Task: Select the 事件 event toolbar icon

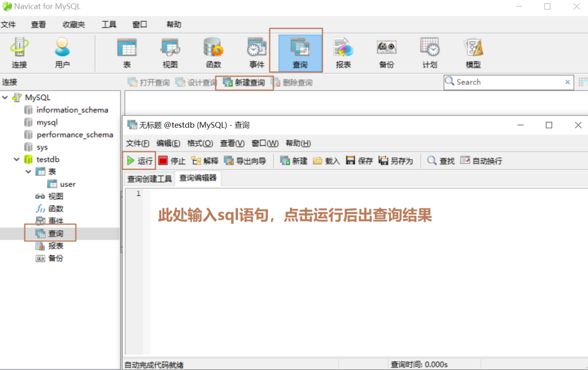Action: 257,53
